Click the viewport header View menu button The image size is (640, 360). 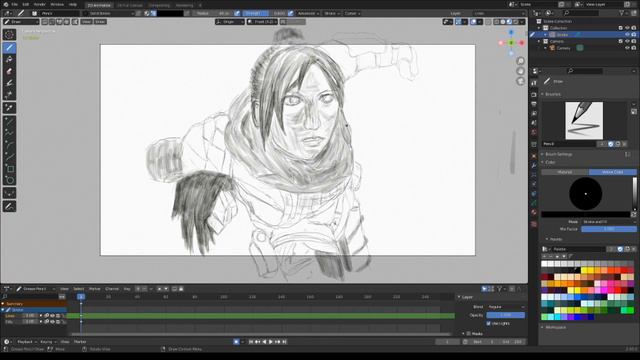[x=86, y=22]
